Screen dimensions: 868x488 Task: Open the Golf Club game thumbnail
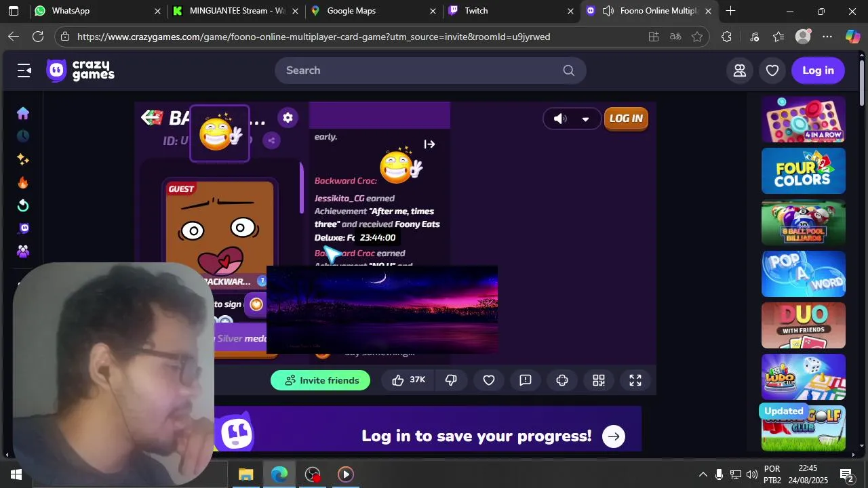804,428
